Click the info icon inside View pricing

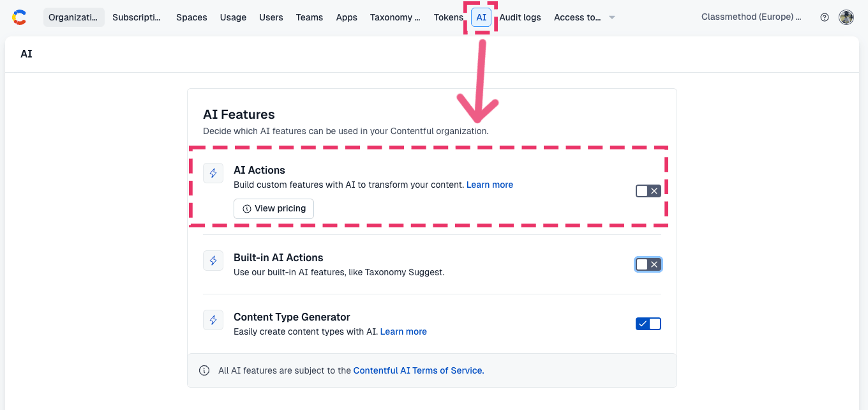click(247, 209)
